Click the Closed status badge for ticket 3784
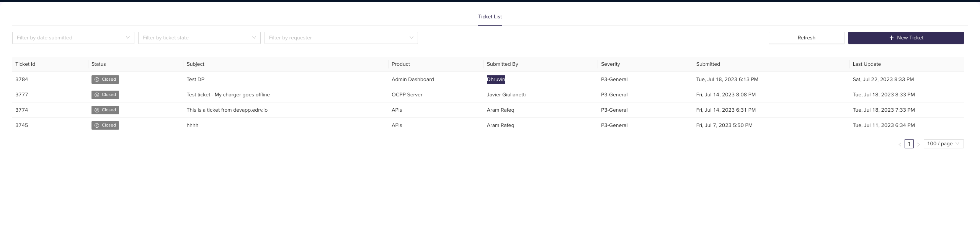The image size is (980, 239). click(x=105, y=80)
